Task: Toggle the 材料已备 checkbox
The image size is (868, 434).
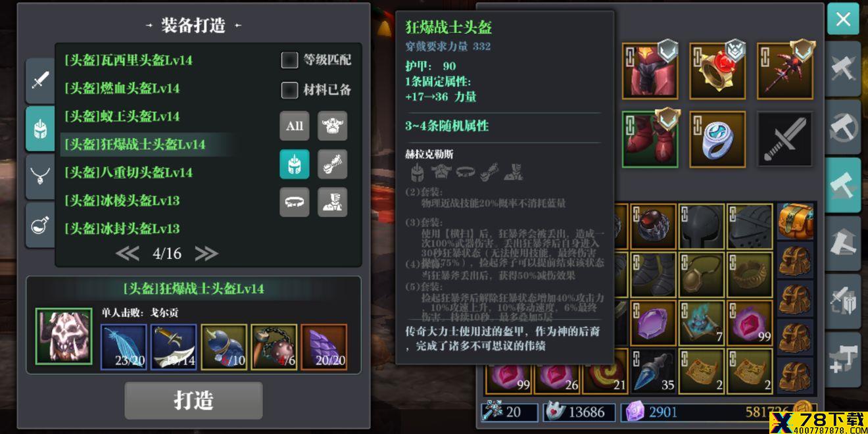Action: (x=290, y=89)
